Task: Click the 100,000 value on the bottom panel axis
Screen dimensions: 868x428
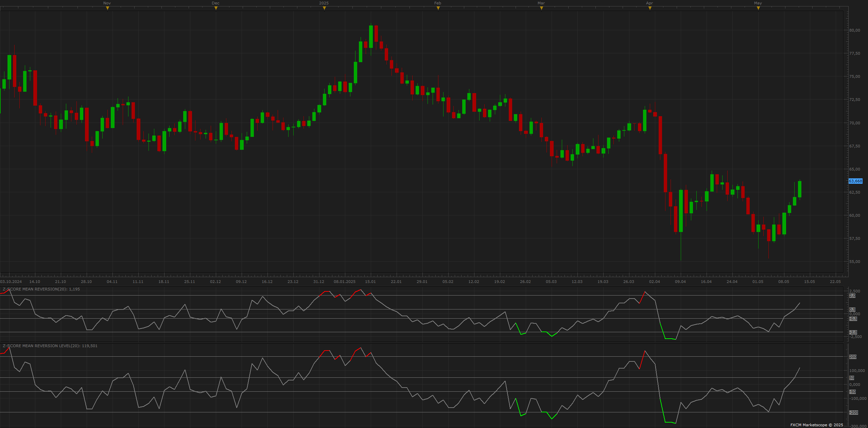Action: [x=857, y=371]
